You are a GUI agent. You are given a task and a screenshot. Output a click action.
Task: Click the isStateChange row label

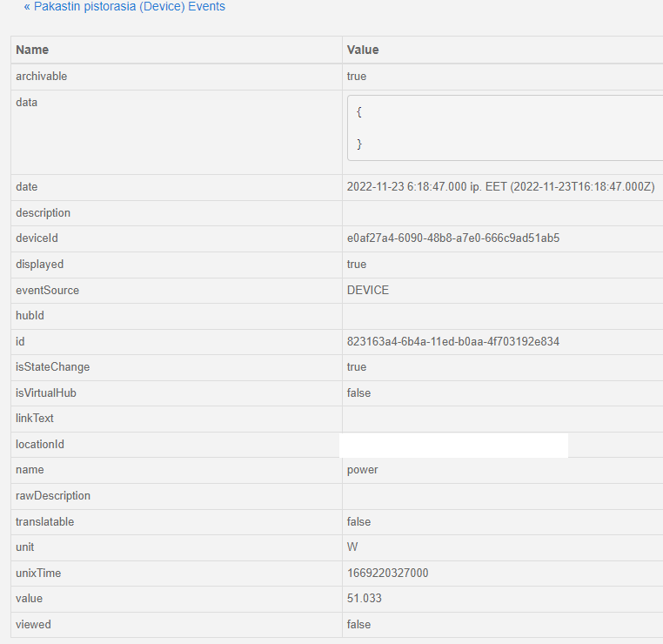coord(53,367)
